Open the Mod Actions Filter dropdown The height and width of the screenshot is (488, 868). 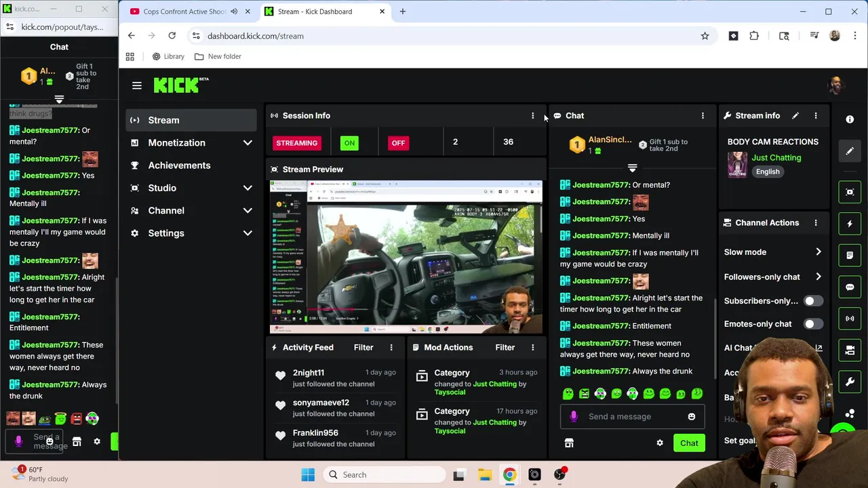coord(505,347)
